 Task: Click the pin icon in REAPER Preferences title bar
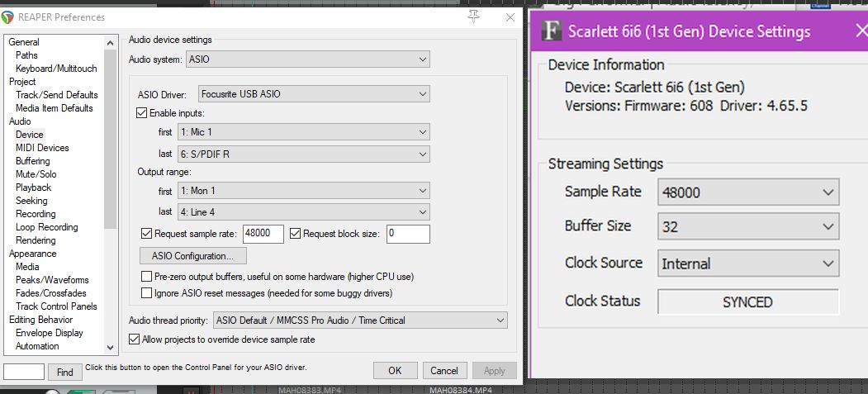point(473,17)
